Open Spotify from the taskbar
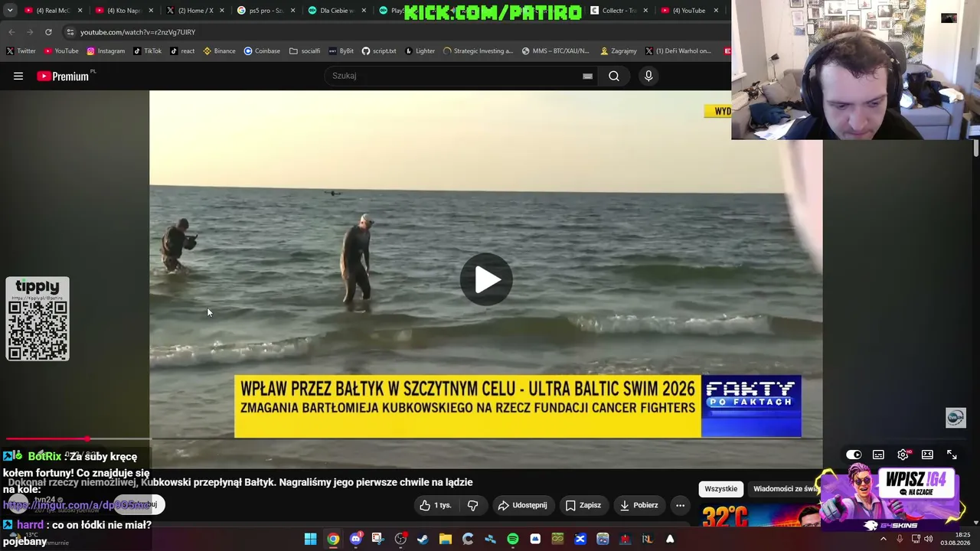Image resolution: width=980 pixels, height=551 pixels. (512, 540)
